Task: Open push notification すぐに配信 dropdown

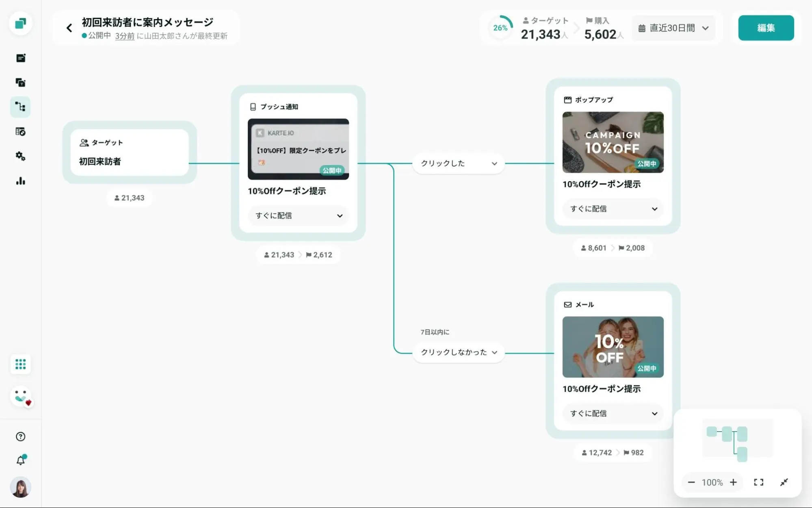Action: pos(299,216)
